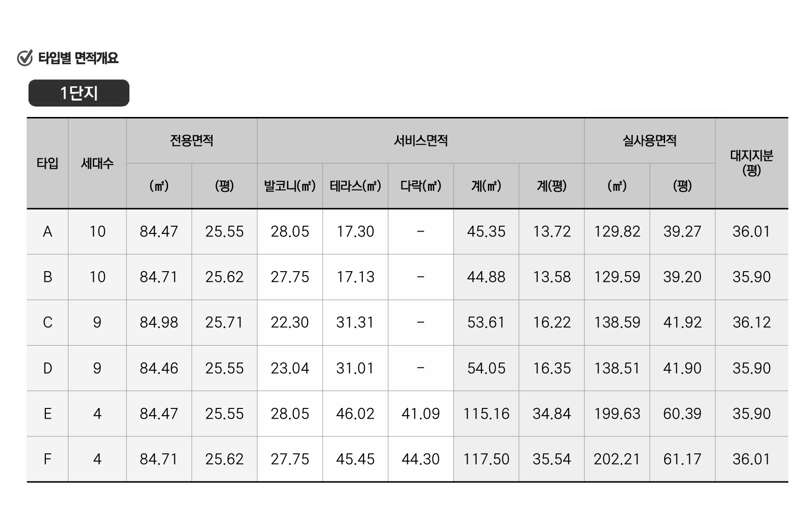Click the 138.59 cell in row C
812x509 pixels.
[617, 322]
